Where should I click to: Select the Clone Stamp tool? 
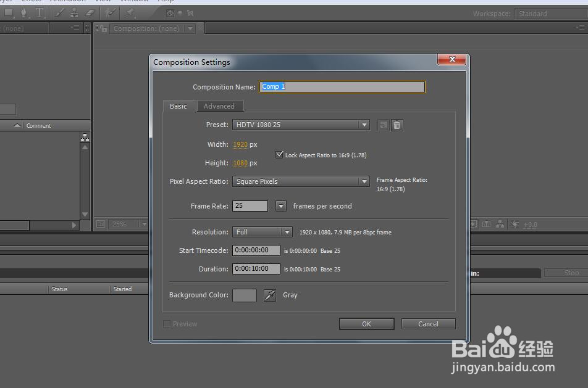tap(74, 13)
